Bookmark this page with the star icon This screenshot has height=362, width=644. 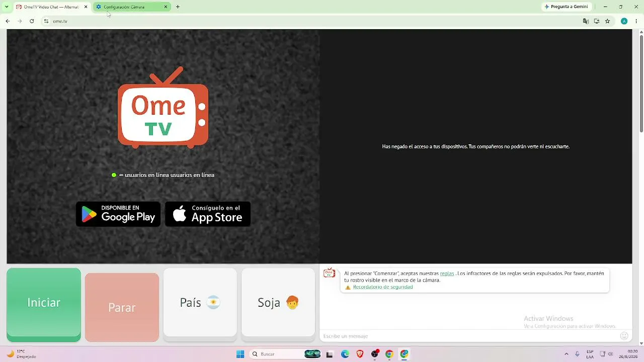tap(607, 21)
